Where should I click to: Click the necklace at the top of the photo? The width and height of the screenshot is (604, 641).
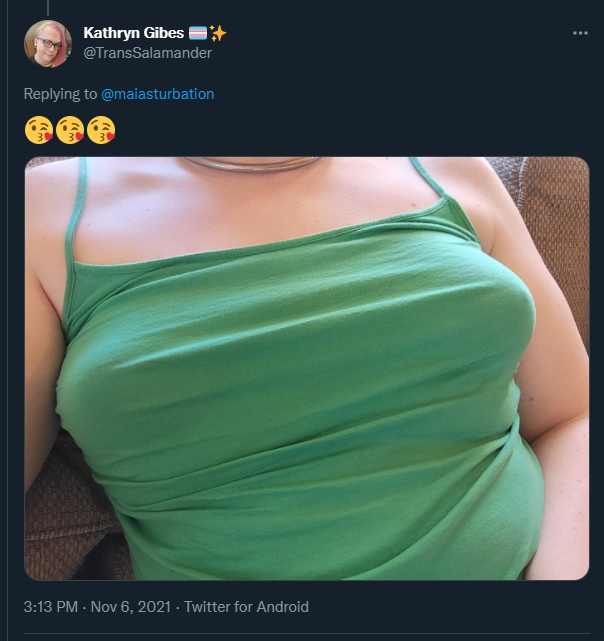point(251,164)
